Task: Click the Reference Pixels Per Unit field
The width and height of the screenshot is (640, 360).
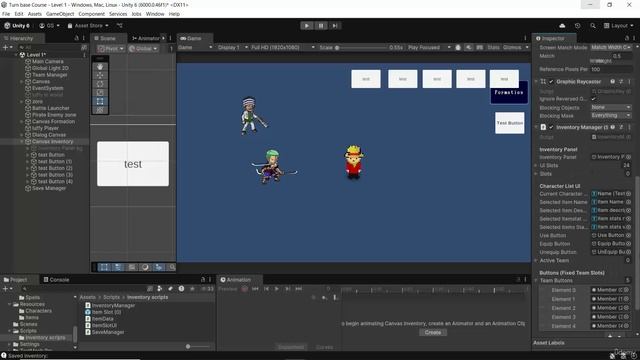Action: click(611, 69)
